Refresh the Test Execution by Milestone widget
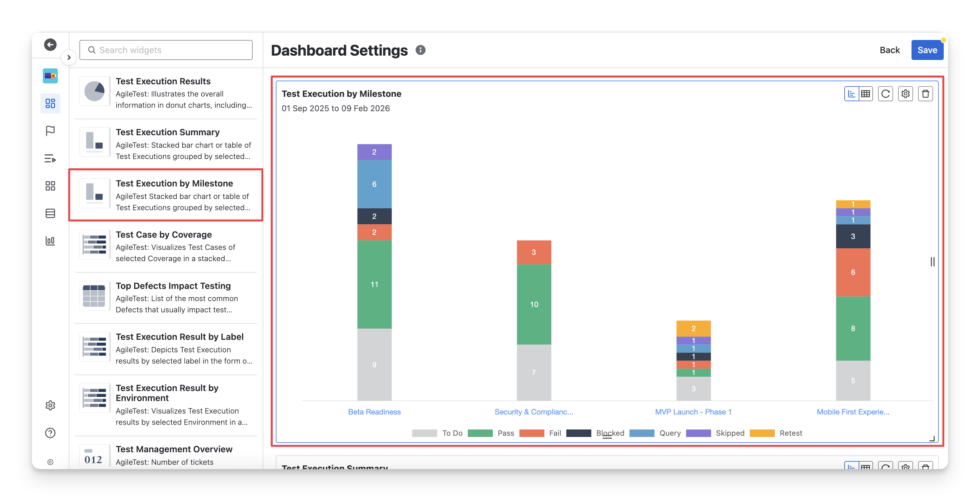 (x=885, y=94)
